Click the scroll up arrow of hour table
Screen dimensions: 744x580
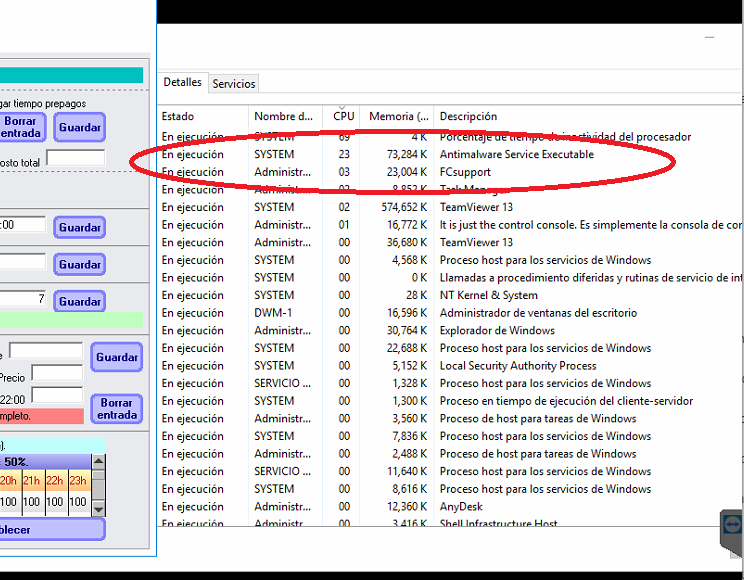tap(99, 461)
